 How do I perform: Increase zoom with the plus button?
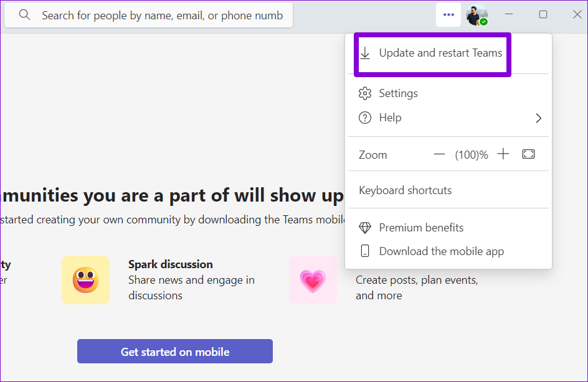pyautogui.click(x=503, y=154)
